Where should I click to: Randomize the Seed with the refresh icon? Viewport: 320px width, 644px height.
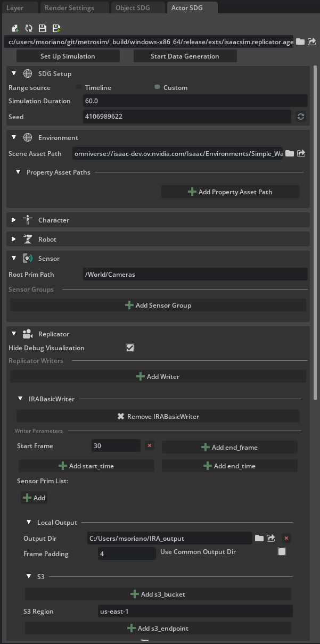pyautogui.click(x=301, y=117)
